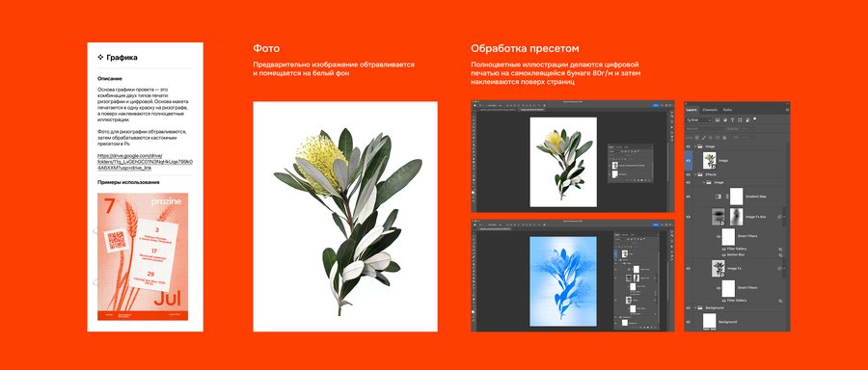Click foreground color swatch in bottom Photoshop window
This screenshot has height=370, width=868.
click(473, 312)
